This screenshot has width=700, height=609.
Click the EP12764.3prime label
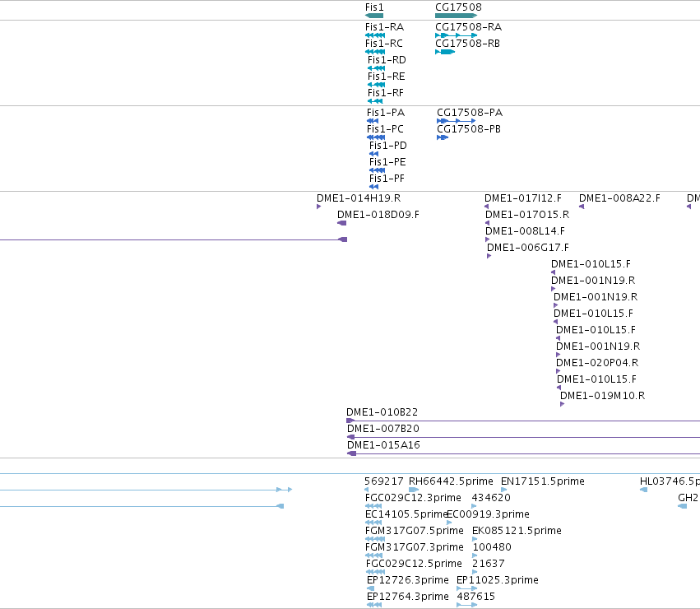[408, 597]
